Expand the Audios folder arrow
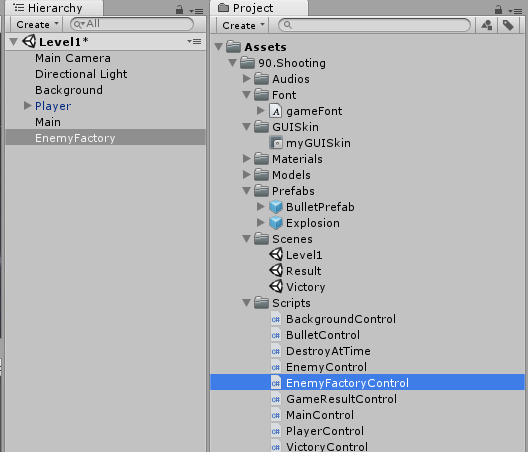The width and height of the screenshot is (528, 452). pyautogui.click(x=246, y=78)
